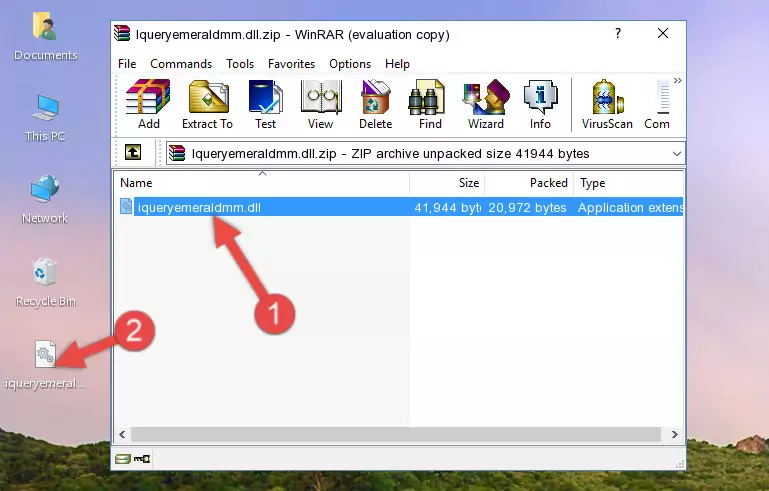The width and height of the screenshot is (769, 491).
Task: Sort list by Name column header
Action: click(262, 183)
